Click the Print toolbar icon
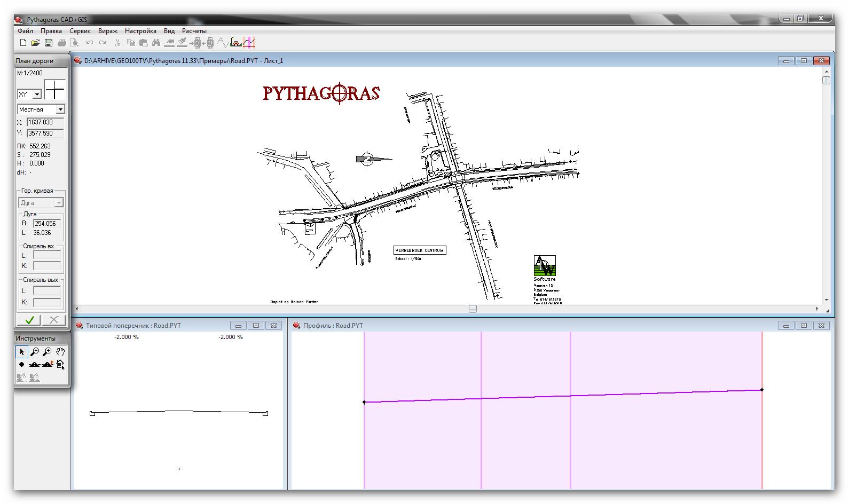 pyautogui.click(x=62, y=43)
